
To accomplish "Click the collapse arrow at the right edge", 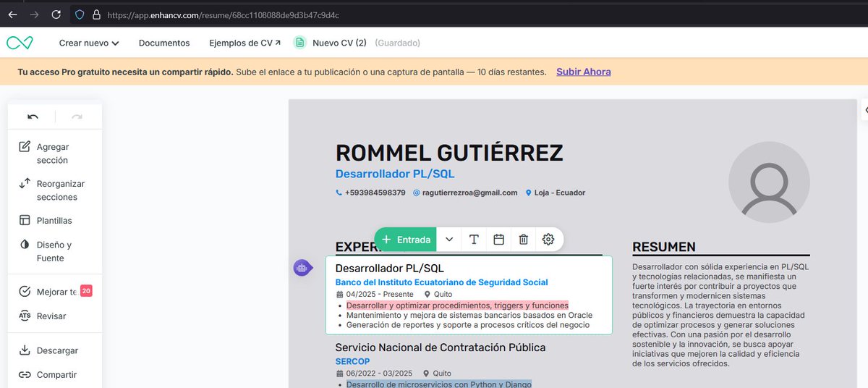I will pyautogui.click(x=865, y=109).
